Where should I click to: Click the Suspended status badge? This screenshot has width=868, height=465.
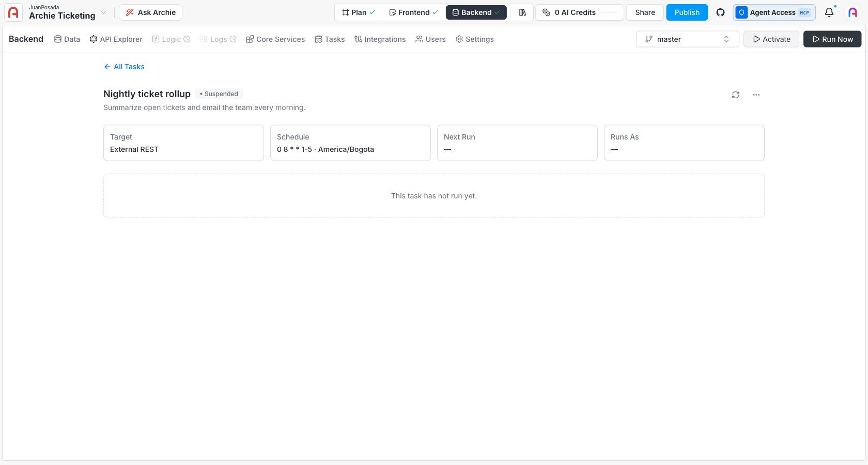(219, 94)
